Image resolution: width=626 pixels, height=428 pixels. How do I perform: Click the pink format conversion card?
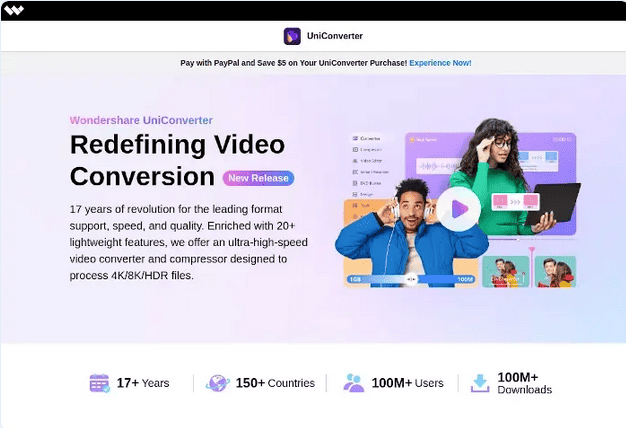pos(515,202)
